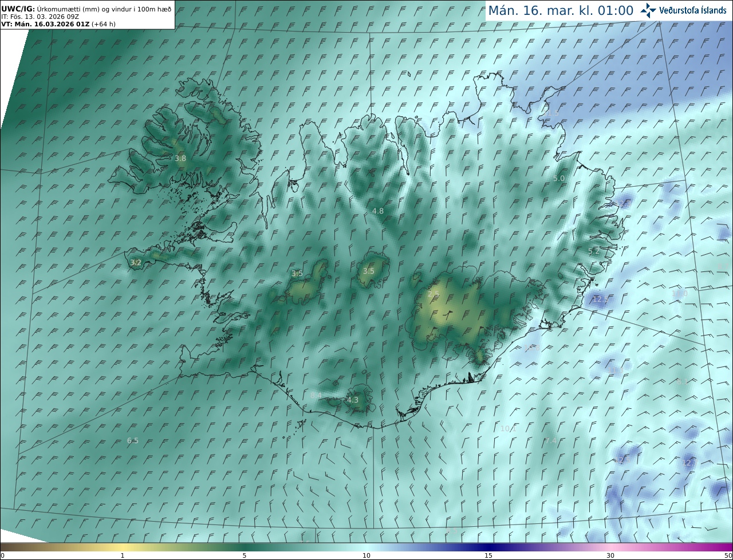Click the "Veðurstofa Íslands" name text

pos(693,10)
